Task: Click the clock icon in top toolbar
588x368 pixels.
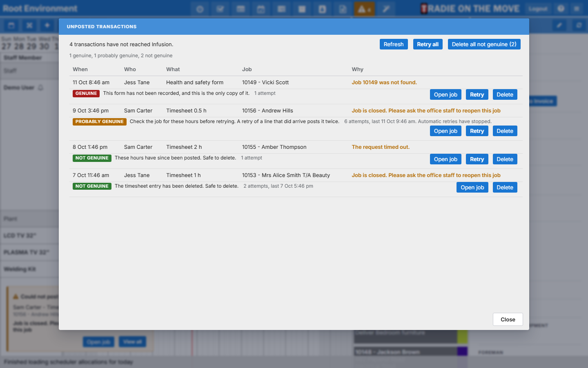Action: point(200,9)
